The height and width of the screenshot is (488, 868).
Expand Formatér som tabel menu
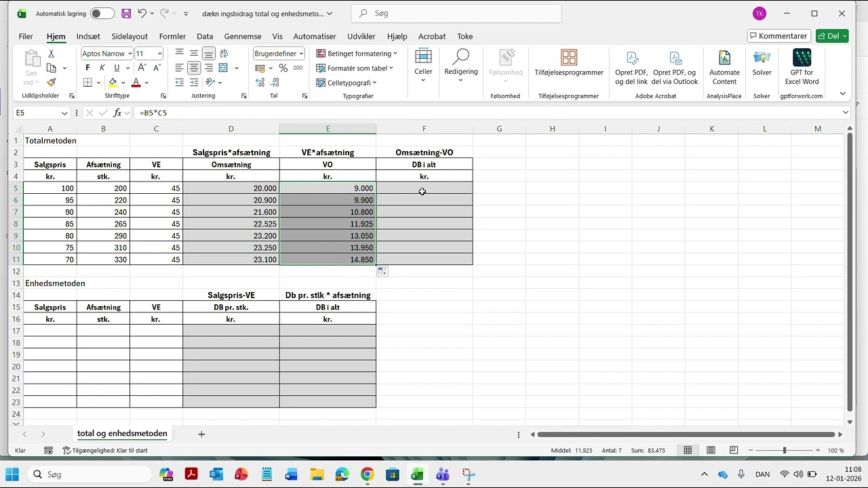point(355,68)
